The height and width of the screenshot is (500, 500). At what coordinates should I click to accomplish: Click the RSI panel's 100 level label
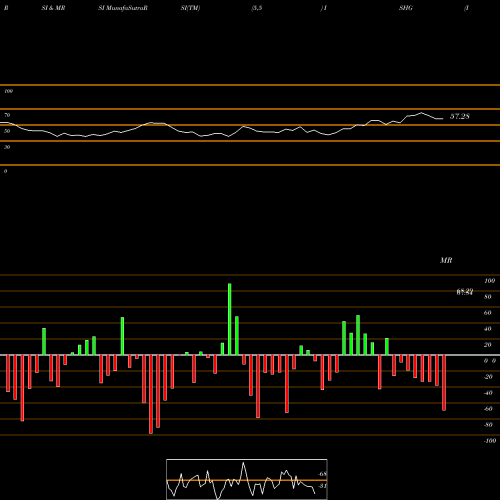point(8,91)
